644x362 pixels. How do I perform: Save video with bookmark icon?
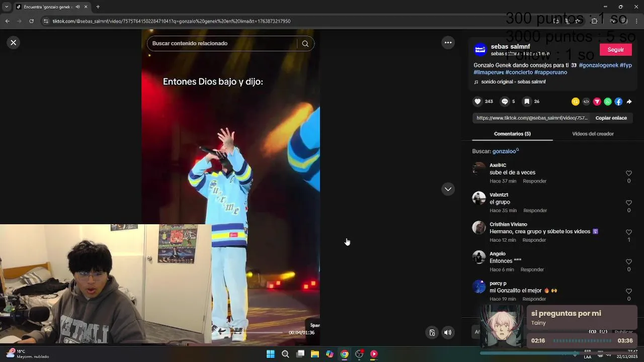[x=527, y=102]
